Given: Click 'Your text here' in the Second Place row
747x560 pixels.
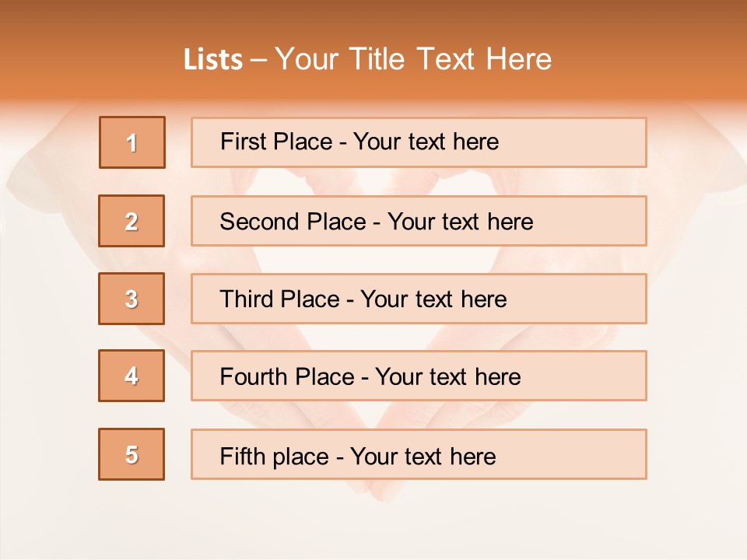Looking at the screenshot, I should 460,222.
